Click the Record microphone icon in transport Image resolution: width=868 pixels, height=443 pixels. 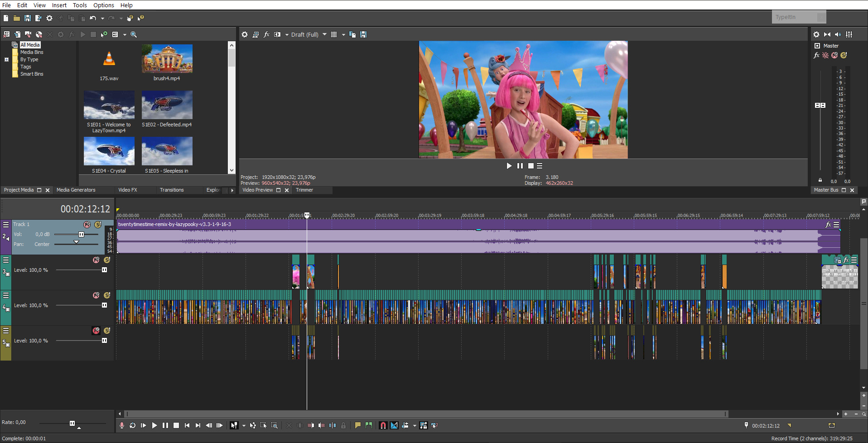[x=122, y=425]
